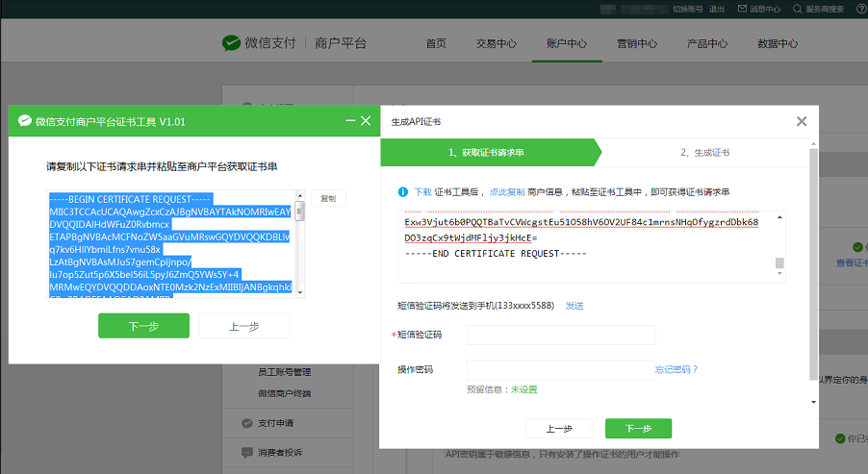868x474 pixels.
Task: Focus the 短信验证码 input field
Action: [x=560, y=335]
